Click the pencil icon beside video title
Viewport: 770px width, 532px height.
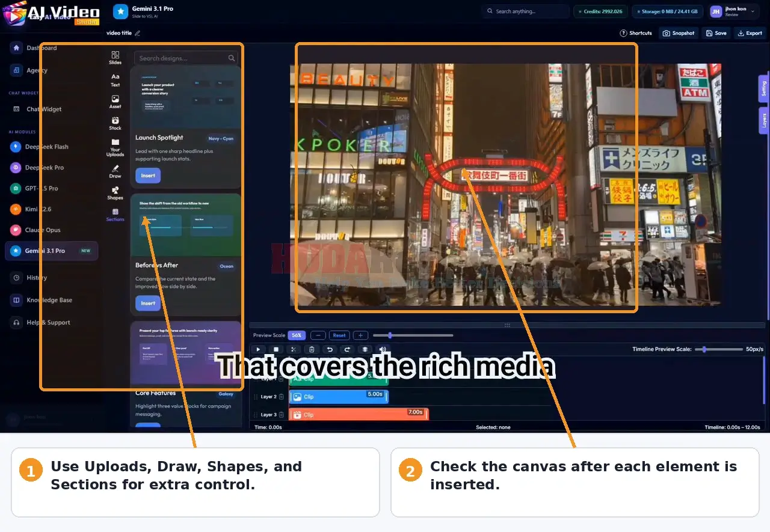(x=138, y=33)
